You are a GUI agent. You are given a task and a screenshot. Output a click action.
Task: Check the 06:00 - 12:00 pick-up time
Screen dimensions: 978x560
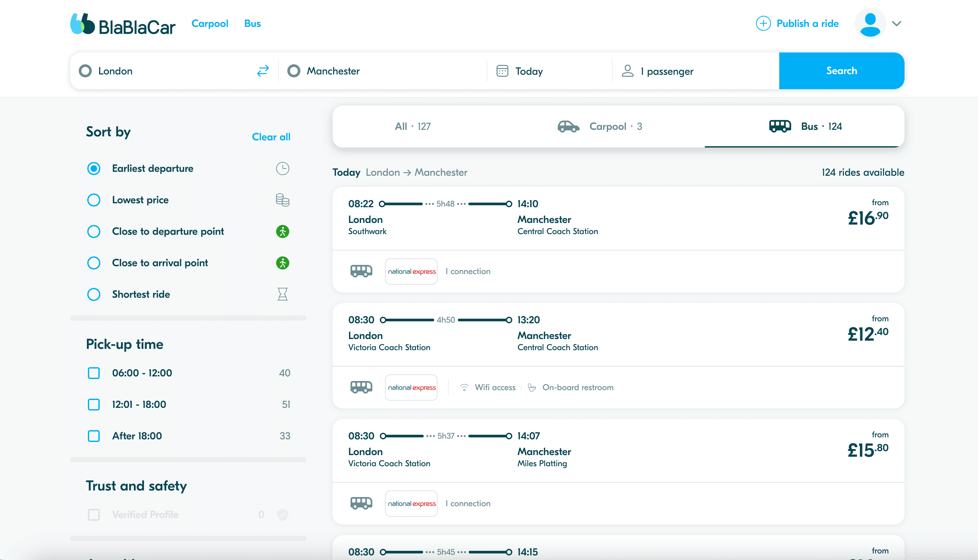(94, 373)
